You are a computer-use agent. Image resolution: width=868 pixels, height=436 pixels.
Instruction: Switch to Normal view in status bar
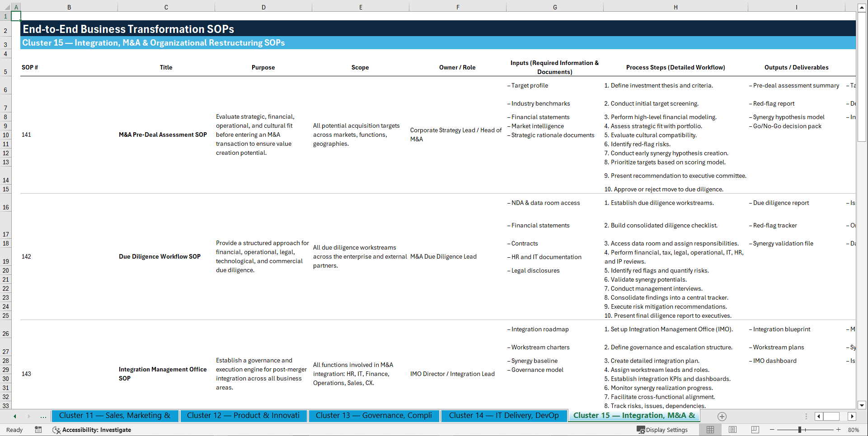(710, 430)
